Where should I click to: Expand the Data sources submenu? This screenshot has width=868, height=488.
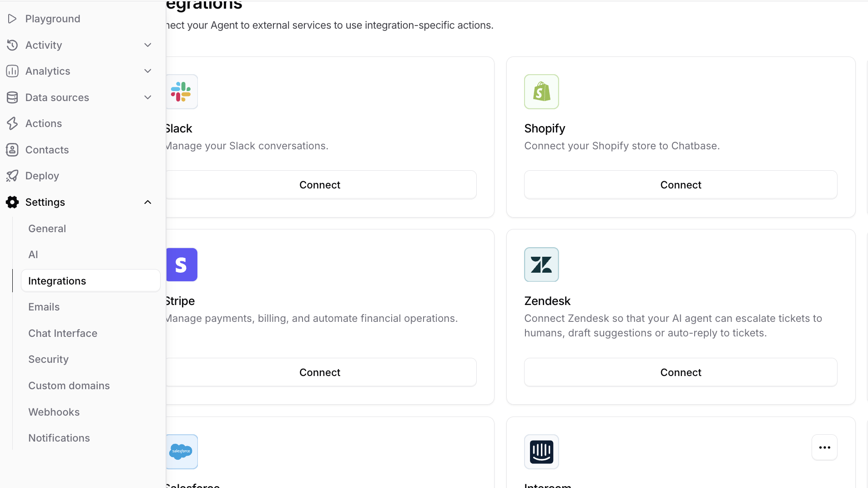pyautogui.click(x=147, y=97)
